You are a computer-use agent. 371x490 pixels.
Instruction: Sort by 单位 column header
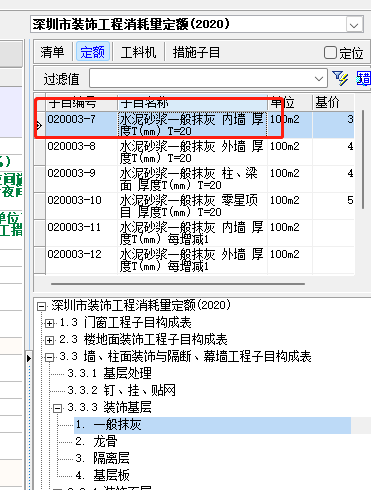[290, 103]
